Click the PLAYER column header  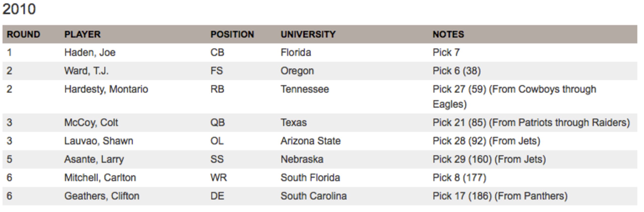[83, 34]
